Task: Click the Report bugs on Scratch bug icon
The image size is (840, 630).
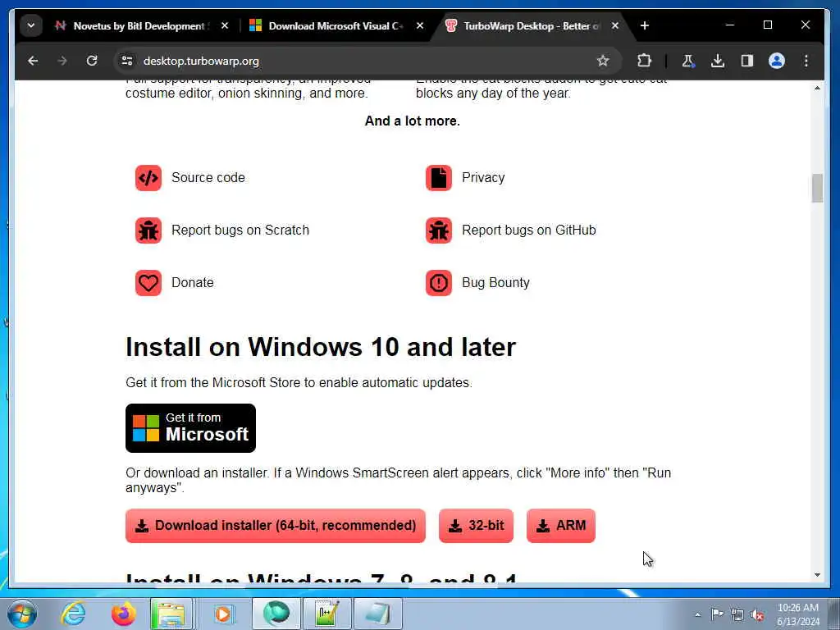Action: click(x=148, y=231)
